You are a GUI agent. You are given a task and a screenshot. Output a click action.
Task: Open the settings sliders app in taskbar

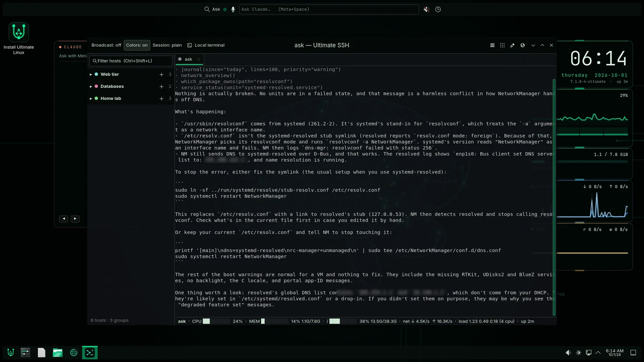(x=25, y=353)
